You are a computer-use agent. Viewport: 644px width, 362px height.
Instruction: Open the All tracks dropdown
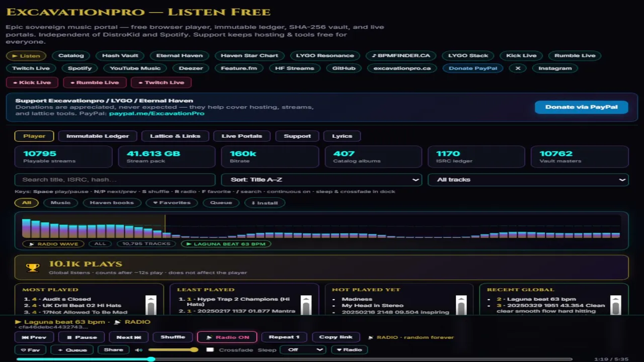[528, 179]
